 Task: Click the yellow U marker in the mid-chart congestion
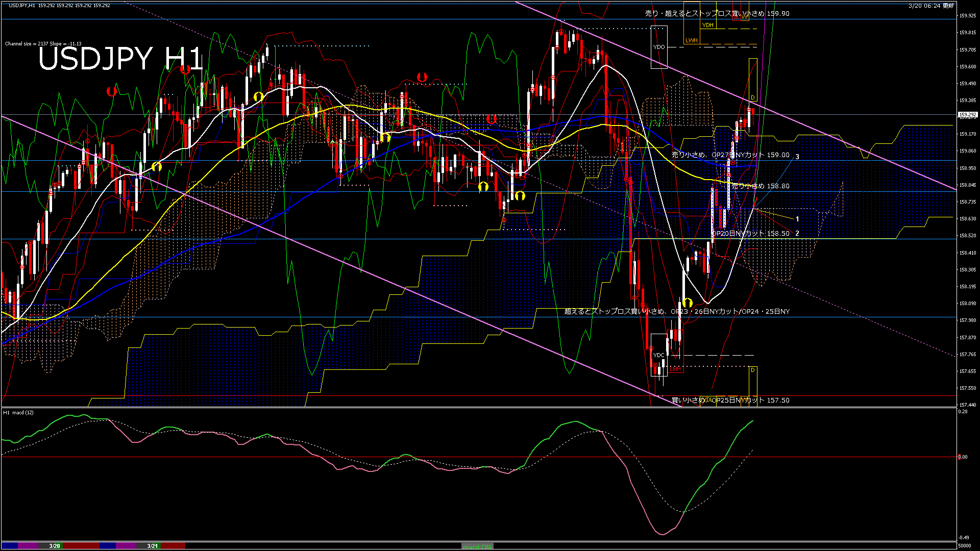(x=385, y=137)
